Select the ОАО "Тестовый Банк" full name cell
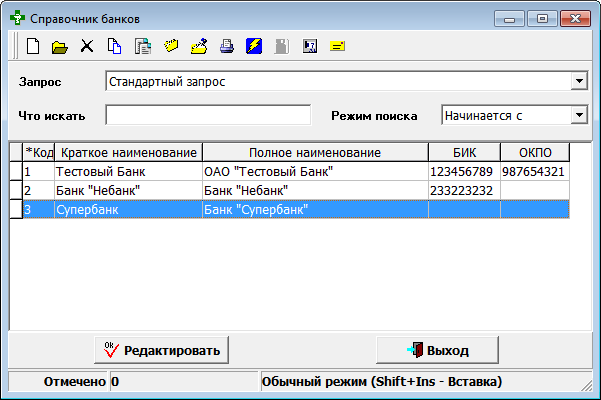 click(x=315, y=171)
